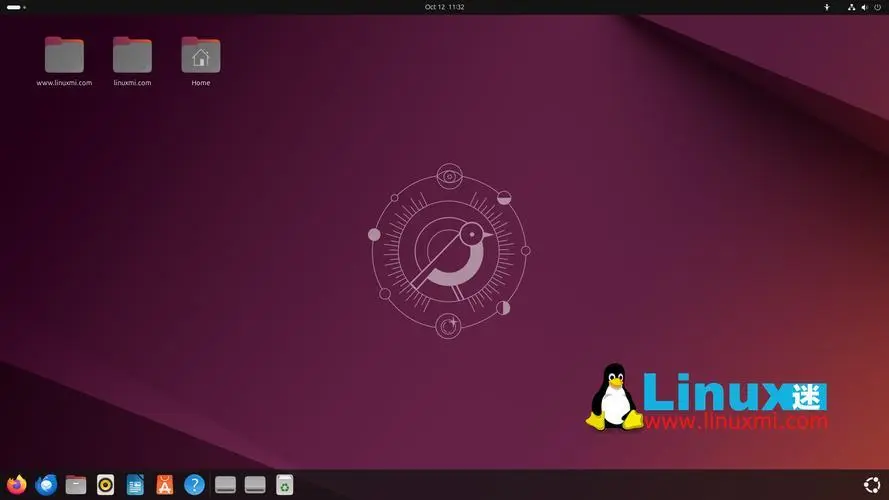
Task: Click the wired network status icon
Action: (852, 7)
